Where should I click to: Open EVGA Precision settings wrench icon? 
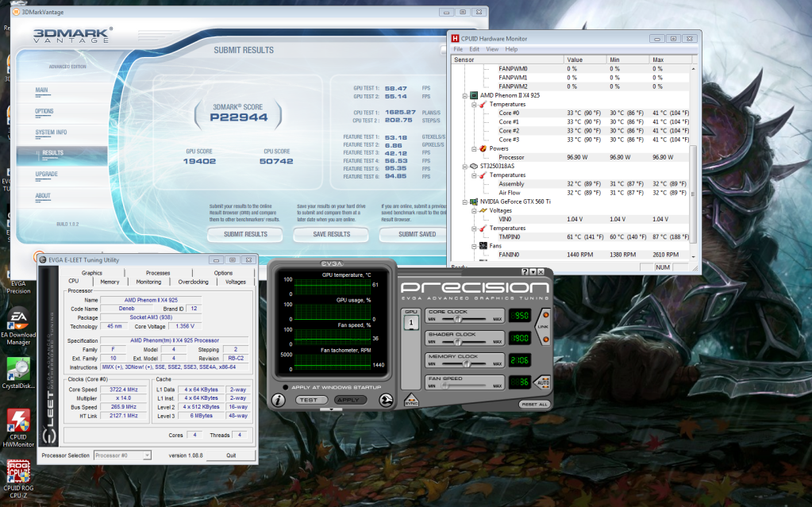click(x=386, y=401)
